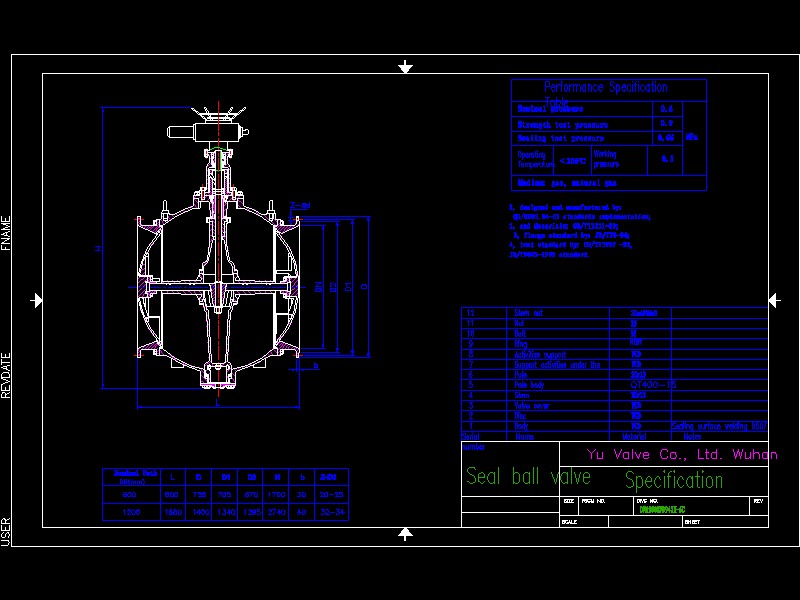
Task: Click the right side frame arrow marker
Action: 774,300
